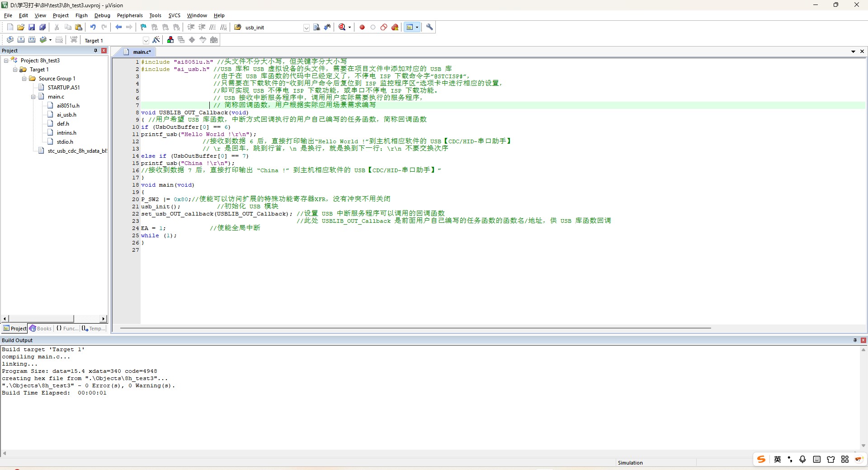Select ai_usb.h in the project tree
The height and width of the screenshot is (470, 868).
click(66, 115)
